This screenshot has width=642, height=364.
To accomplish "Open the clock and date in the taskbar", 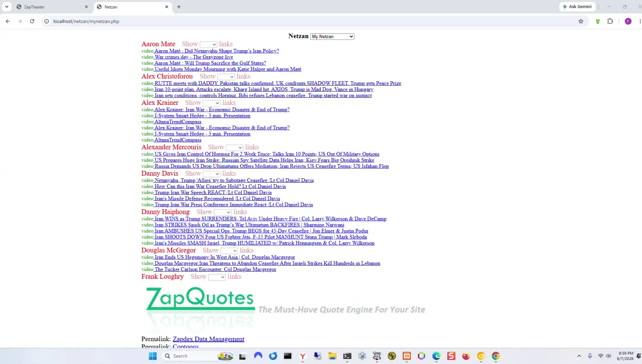I will pos(625,356).
